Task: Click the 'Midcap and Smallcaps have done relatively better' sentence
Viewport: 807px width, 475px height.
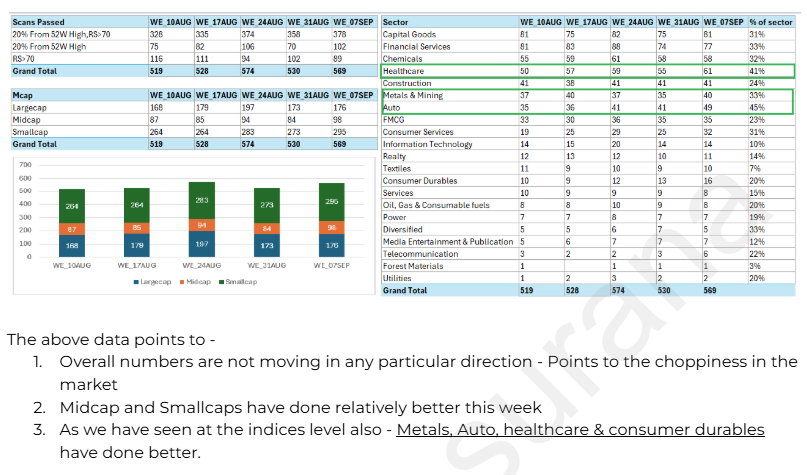Action: (301, 407)
